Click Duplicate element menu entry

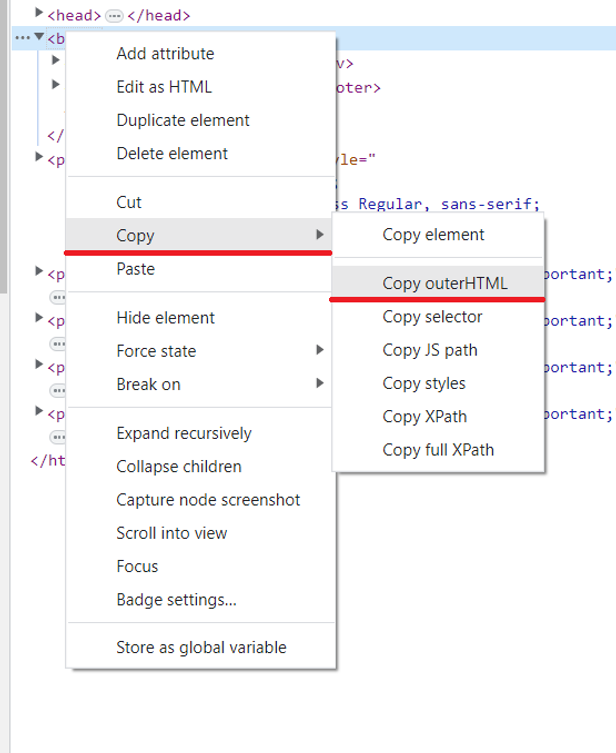click(183, 120)
